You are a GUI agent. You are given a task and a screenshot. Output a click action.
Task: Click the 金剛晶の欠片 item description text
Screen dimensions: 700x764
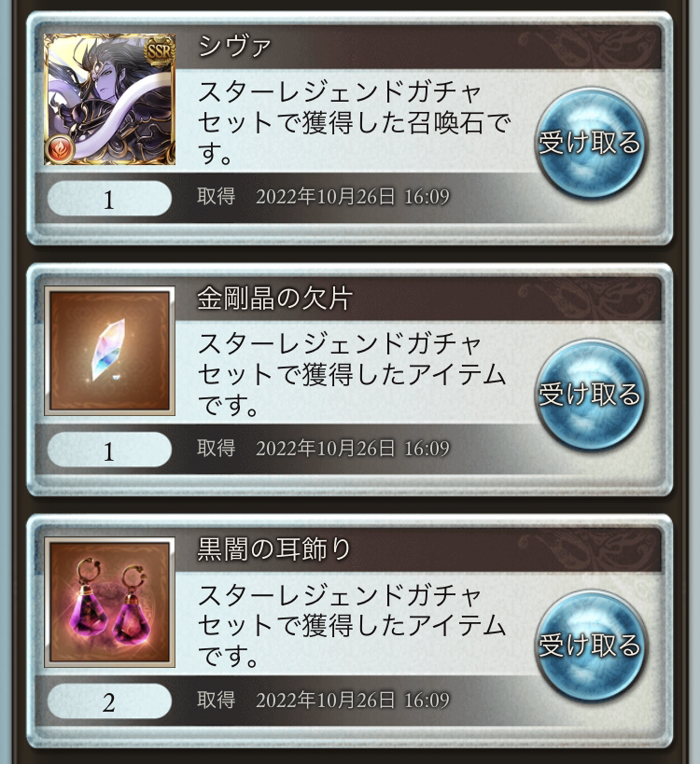[x=352, y=374]
